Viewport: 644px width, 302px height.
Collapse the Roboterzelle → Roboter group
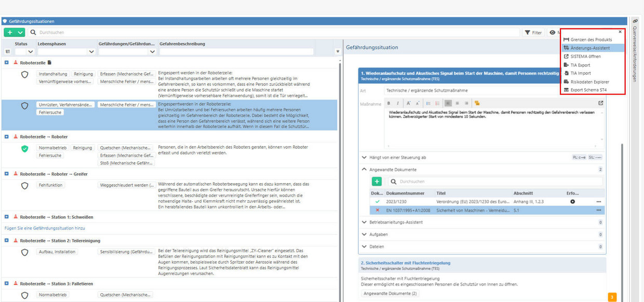[x=7, y=137]
